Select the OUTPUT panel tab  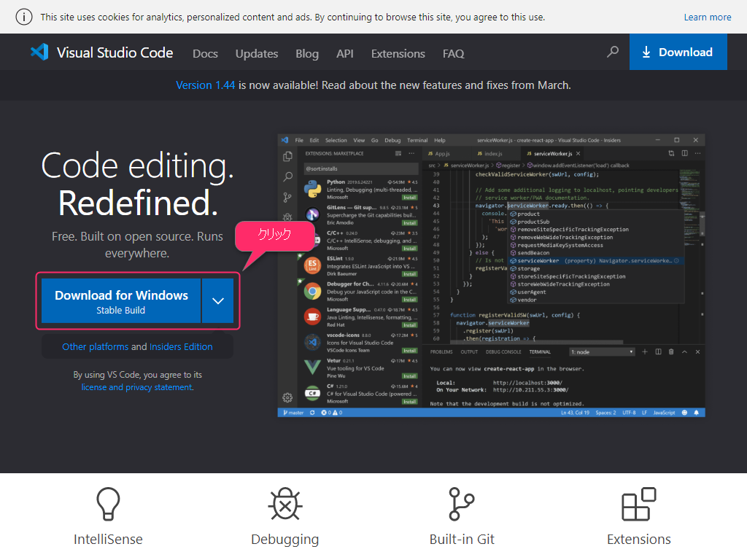click(x=469, y=352)
